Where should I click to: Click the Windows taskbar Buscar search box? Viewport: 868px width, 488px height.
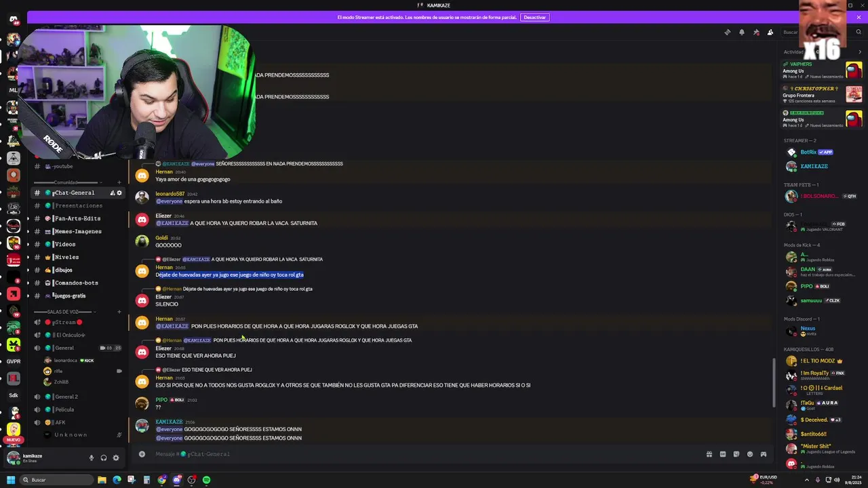pyautogui.click(x=57, y=480)
